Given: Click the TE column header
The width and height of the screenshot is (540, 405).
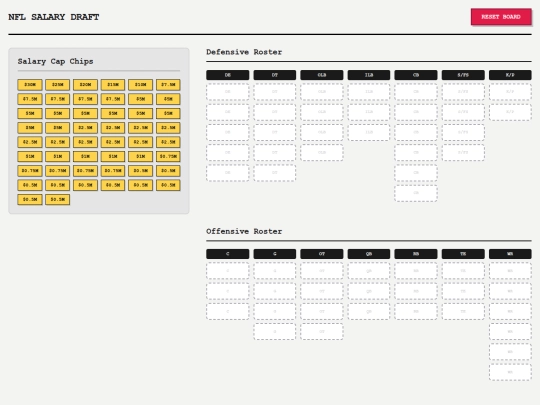Looking at the screenshot, I should [x=463, y=254].
